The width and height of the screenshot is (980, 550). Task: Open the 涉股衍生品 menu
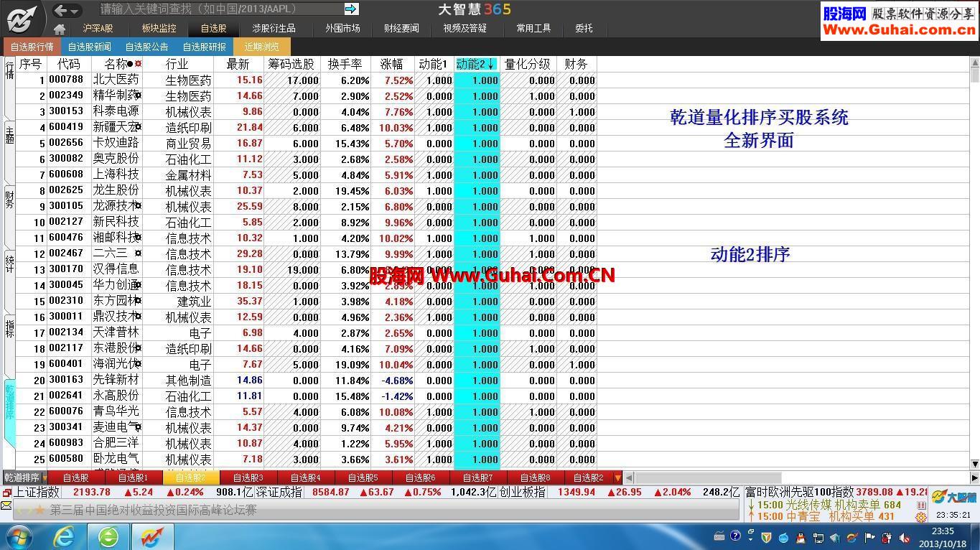click(x=274, y=28)
